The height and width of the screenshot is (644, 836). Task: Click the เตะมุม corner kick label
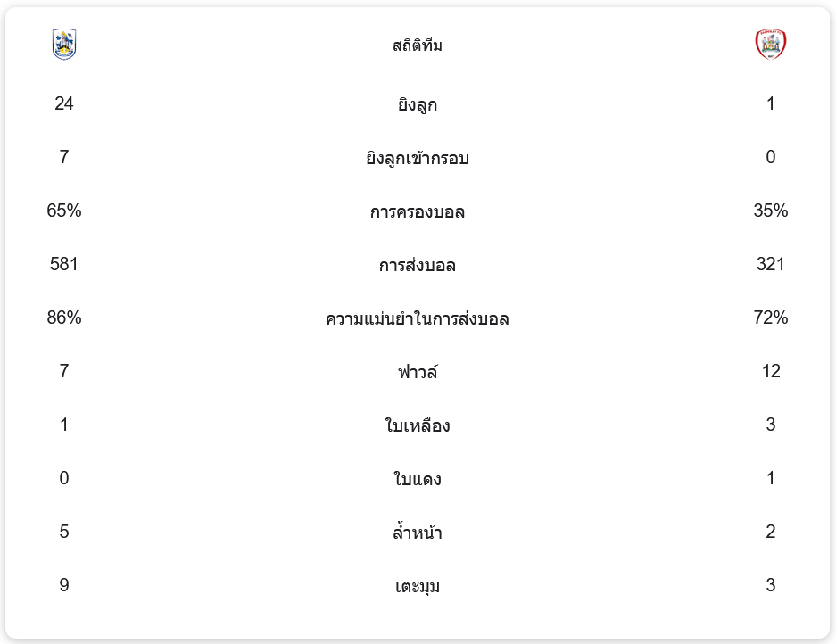tap(418, 587)
